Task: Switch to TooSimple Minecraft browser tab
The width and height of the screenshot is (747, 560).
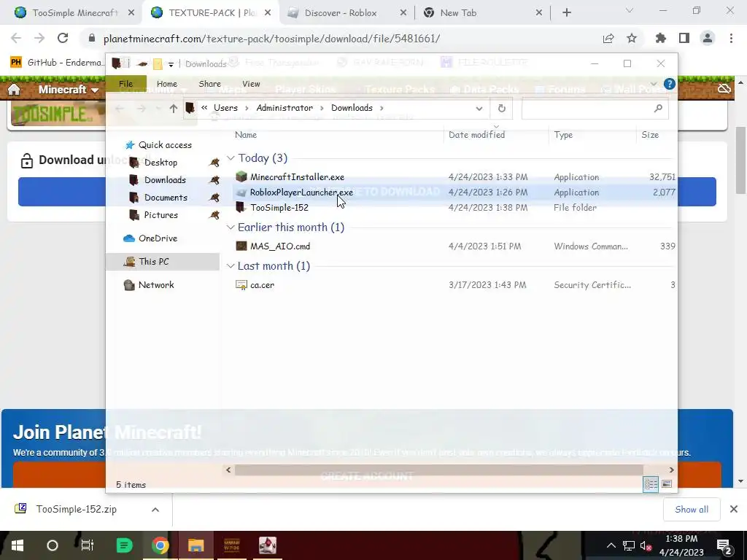Action: coord(75,13)
